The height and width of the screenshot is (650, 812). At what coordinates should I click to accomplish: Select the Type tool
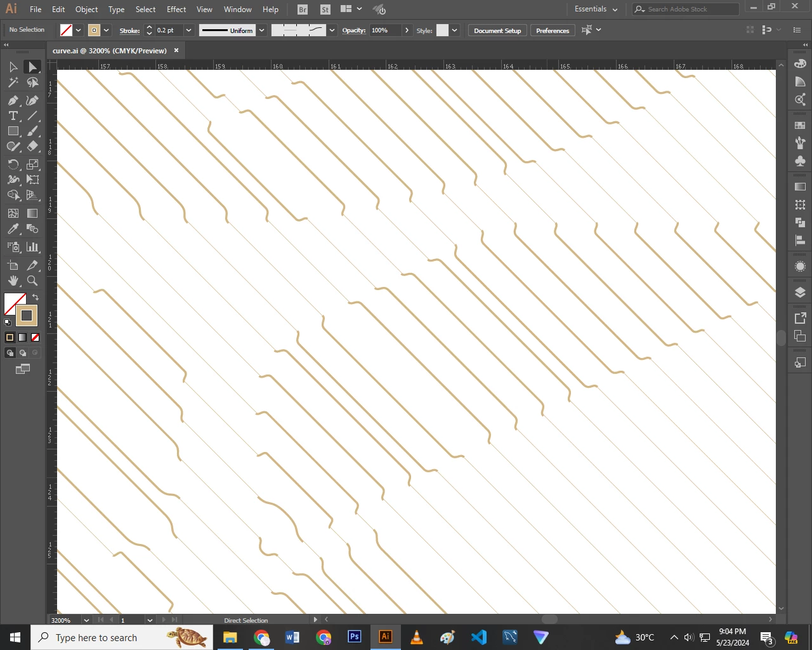click(x=13, y=116)
